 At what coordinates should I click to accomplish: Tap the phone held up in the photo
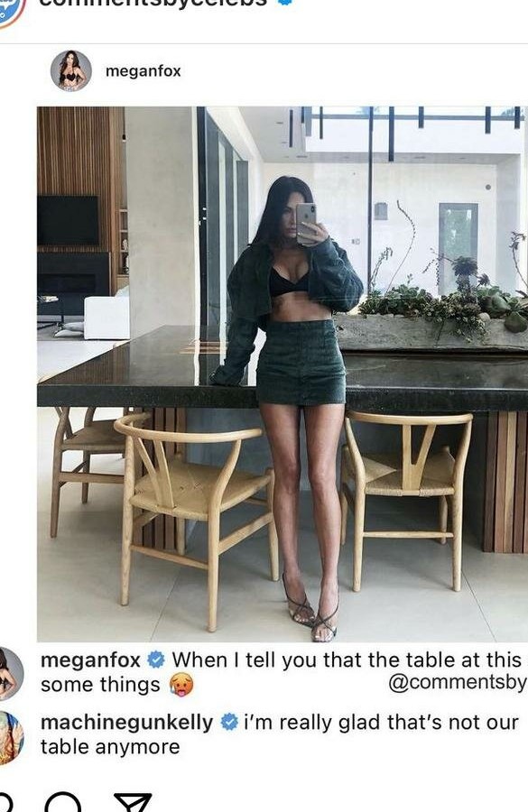306,221
